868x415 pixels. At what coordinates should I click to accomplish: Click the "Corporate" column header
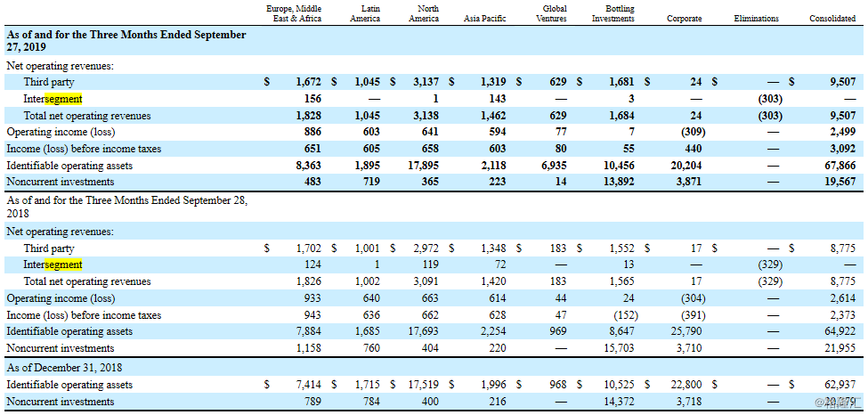[684, 19]
